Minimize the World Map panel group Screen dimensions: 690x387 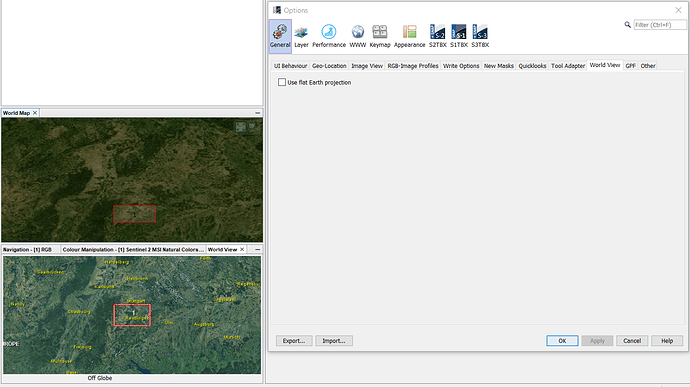click(x=257, y=113)
